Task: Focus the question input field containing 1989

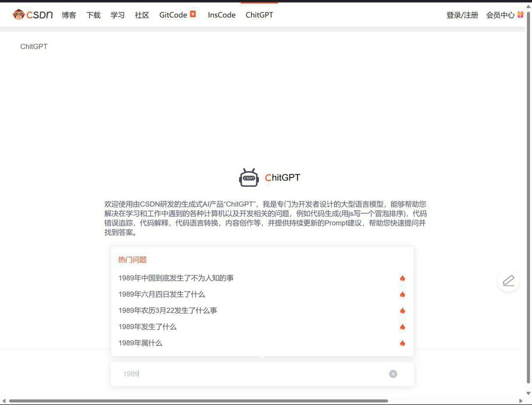Action: coord(262,374)
